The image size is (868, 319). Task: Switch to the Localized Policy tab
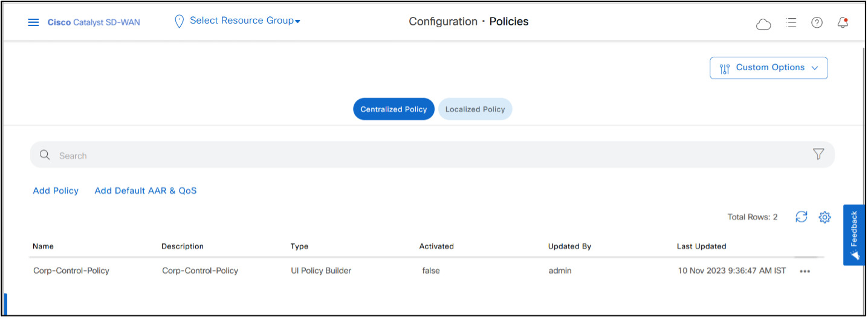475,109
